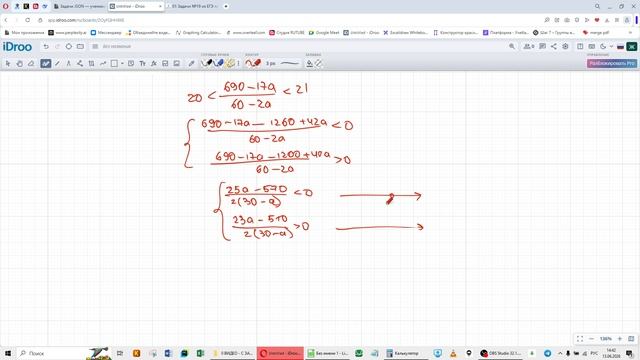This screenshot has width=640, height=360.
Task: Select the Text tool
Action: 142,63
